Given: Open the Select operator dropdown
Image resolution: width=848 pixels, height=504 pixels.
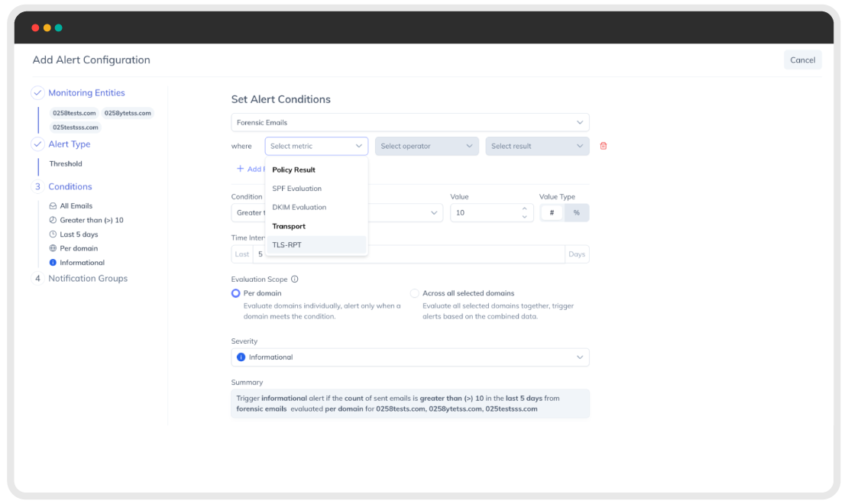Looking at the screenshot, I should (427, 146).
